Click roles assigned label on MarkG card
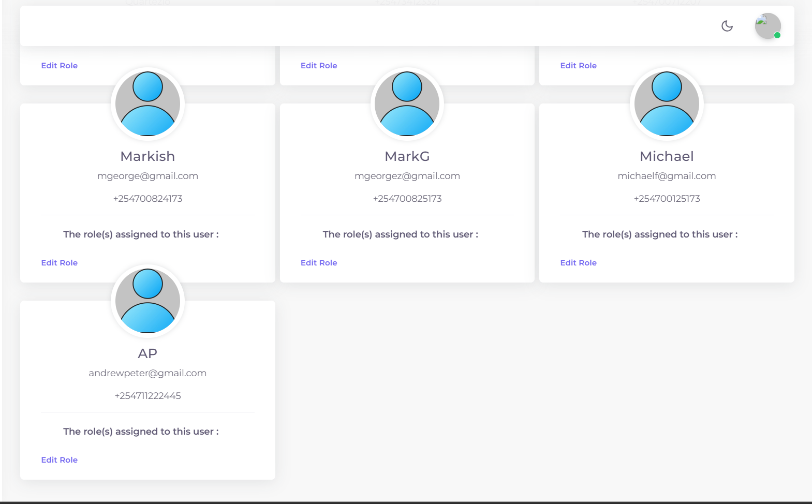The height and width of the screenshot is (504, 812). click(401, 234)
